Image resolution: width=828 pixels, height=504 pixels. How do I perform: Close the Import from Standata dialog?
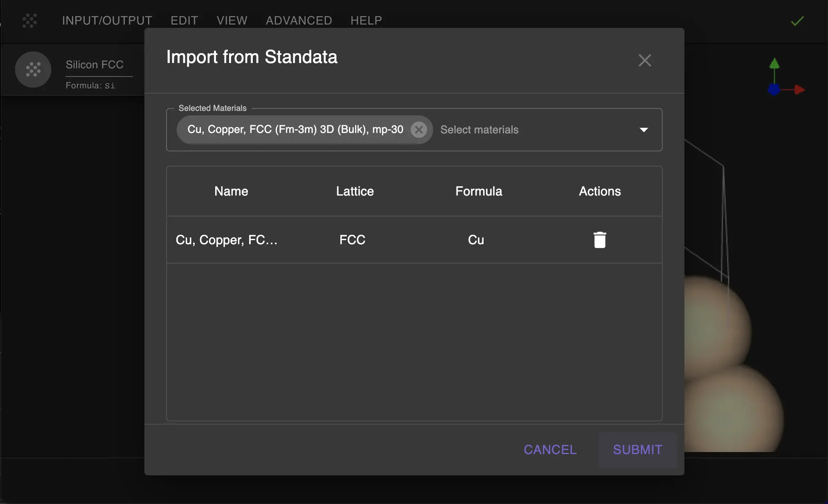644,60
